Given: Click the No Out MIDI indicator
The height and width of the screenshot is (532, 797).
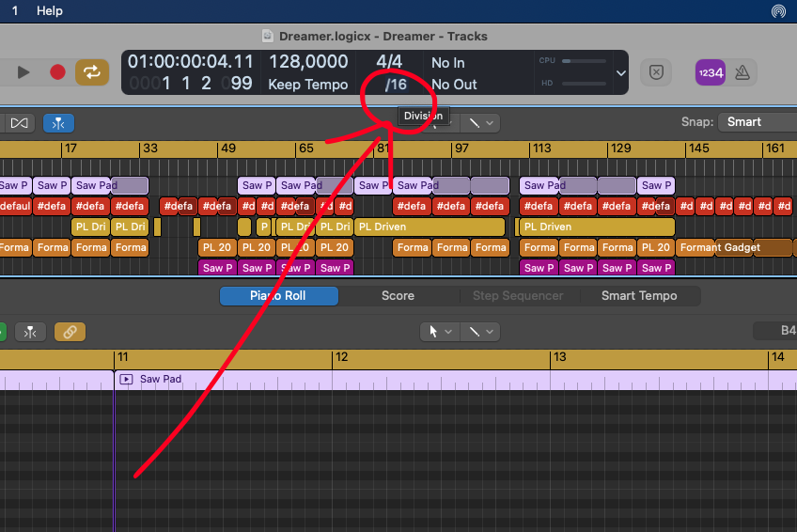Looking at the screenshot, I should click(x=454, y=85).
